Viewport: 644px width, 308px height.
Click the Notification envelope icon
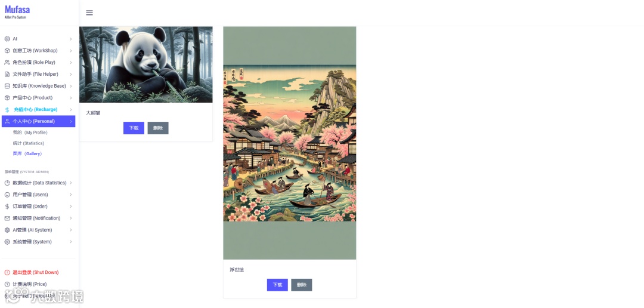tap(7, 218)
